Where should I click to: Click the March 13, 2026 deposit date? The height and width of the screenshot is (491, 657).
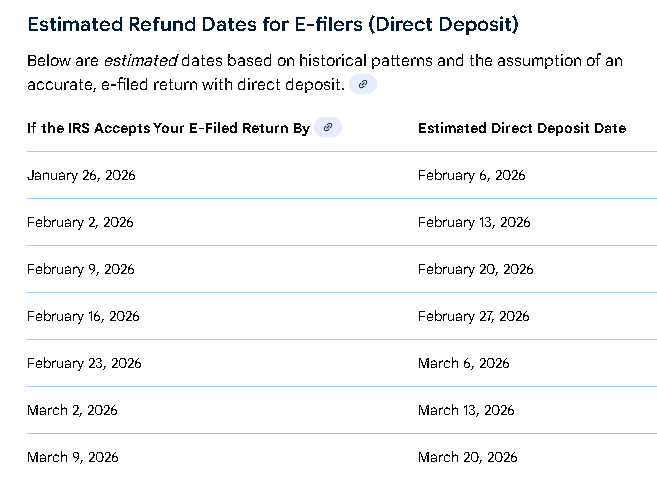pos(466,410)
